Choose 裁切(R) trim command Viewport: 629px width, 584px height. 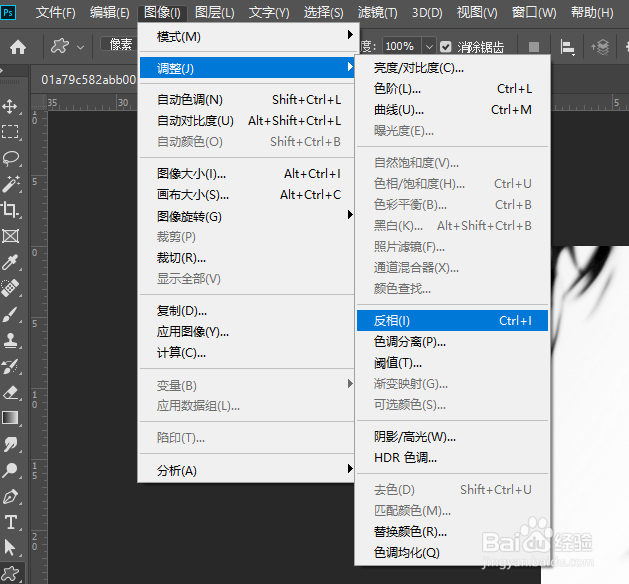247,258
